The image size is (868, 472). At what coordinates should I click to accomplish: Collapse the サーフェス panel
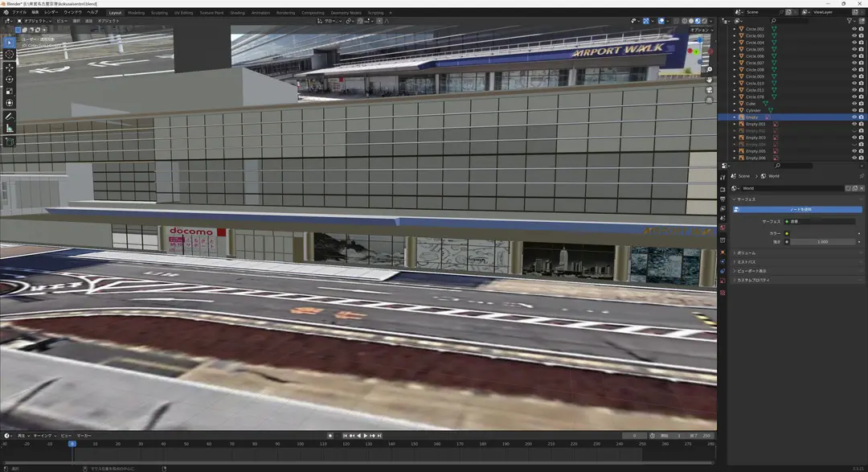point(797,199)
